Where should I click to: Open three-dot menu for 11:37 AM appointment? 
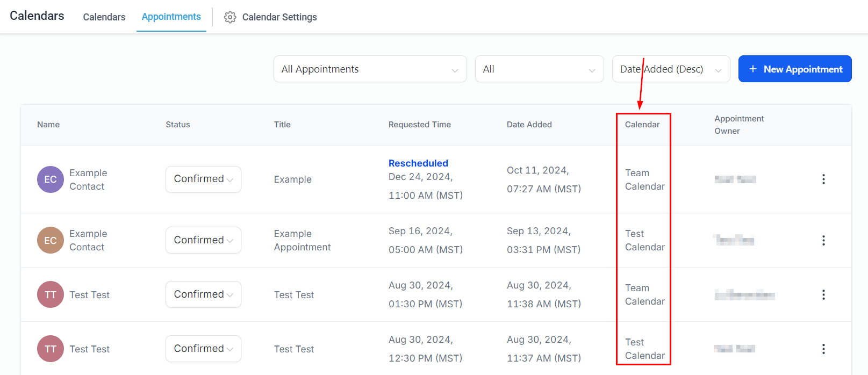[x=823, y=349]
